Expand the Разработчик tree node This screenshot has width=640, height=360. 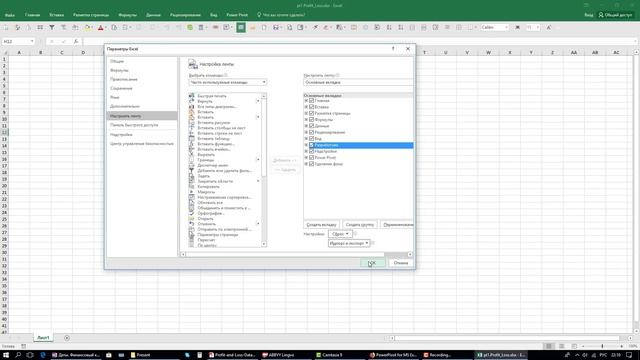click(x=306, y=145)
